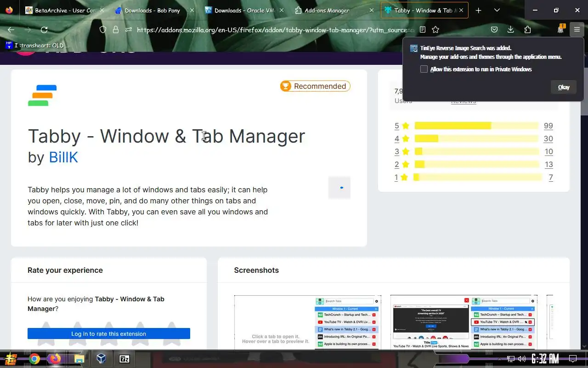The width and height of the screenshot is (588, 368).
Task: Click the site security padlock icon
Action: pyautogui.click(x=116, y=29)
